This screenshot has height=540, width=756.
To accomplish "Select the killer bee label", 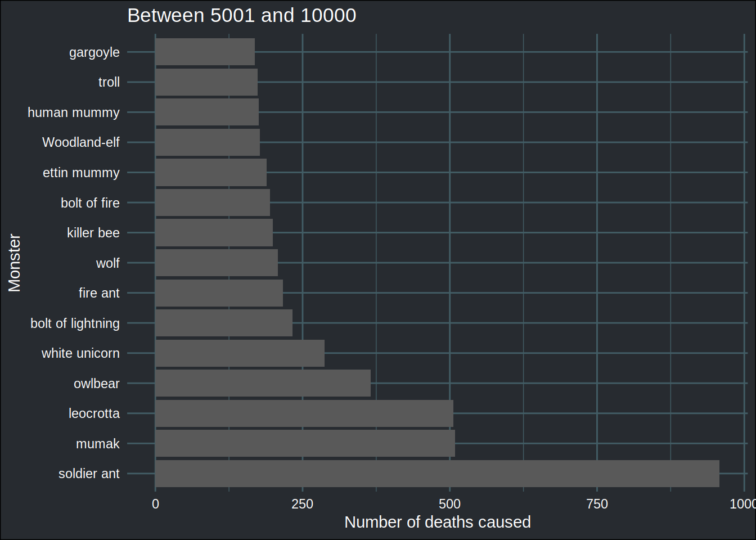I will click(93, 233).
